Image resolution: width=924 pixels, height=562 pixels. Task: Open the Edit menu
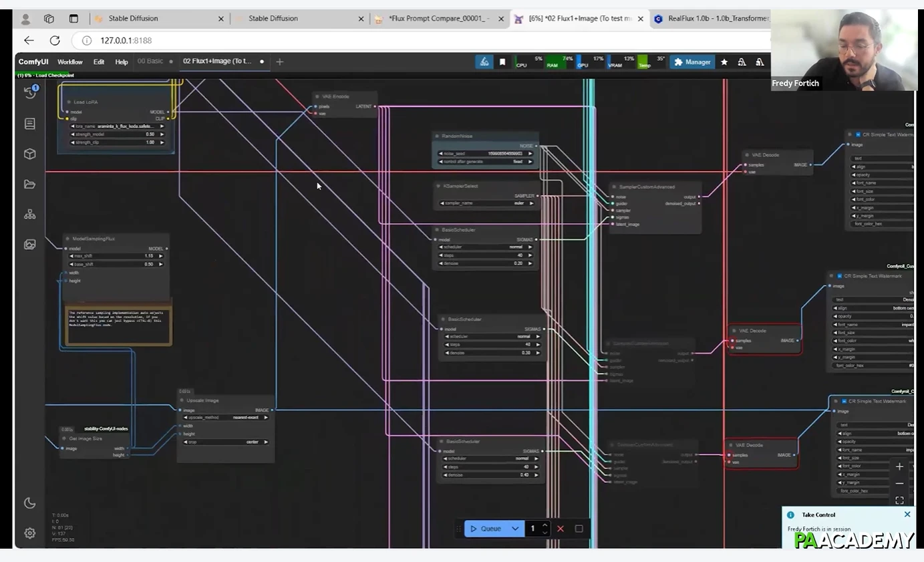pyautogui.click(x=99, y=61)
